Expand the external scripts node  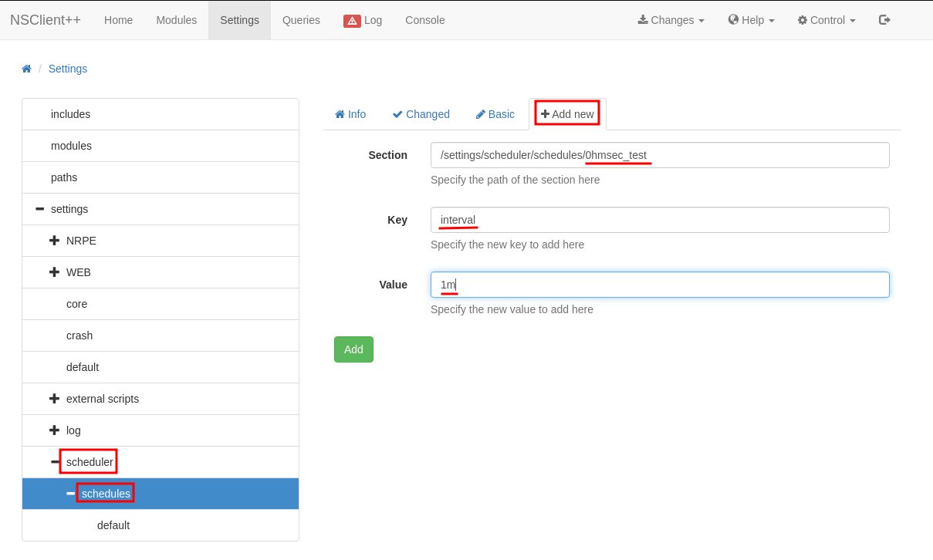(54, 399)
